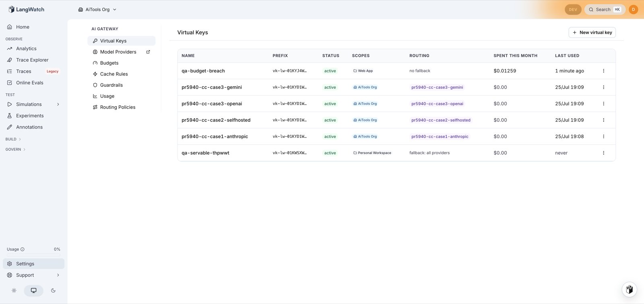The image size is (644, 304).
Task: Open Model Providers
Action: coord(118,52)
